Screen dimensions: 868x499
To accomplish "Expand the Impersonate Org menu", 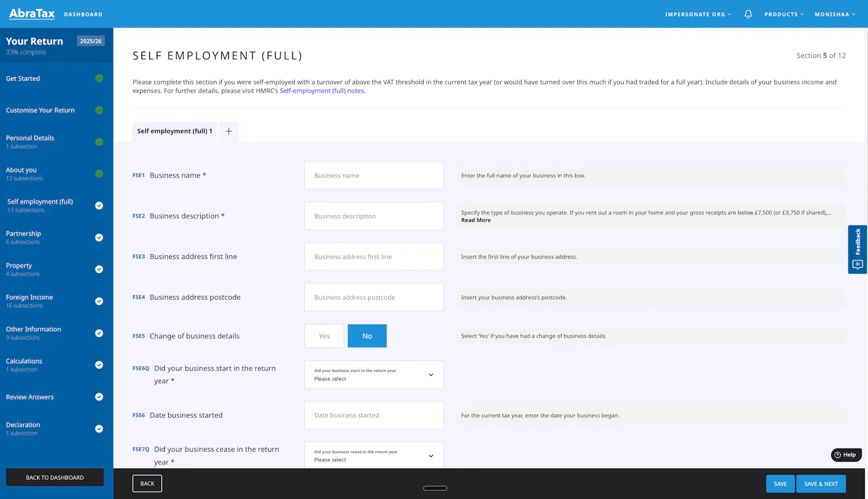I will click(x=698, y=15).
